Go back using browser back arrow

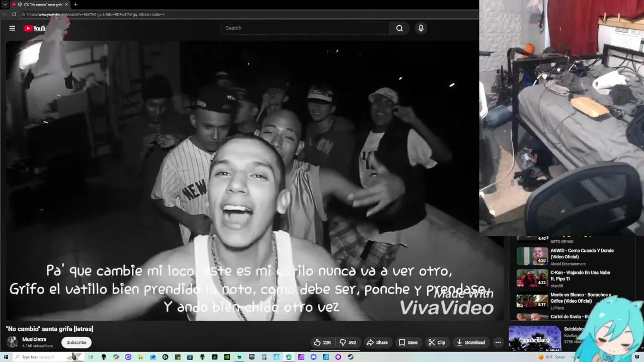tap(5, 14)
